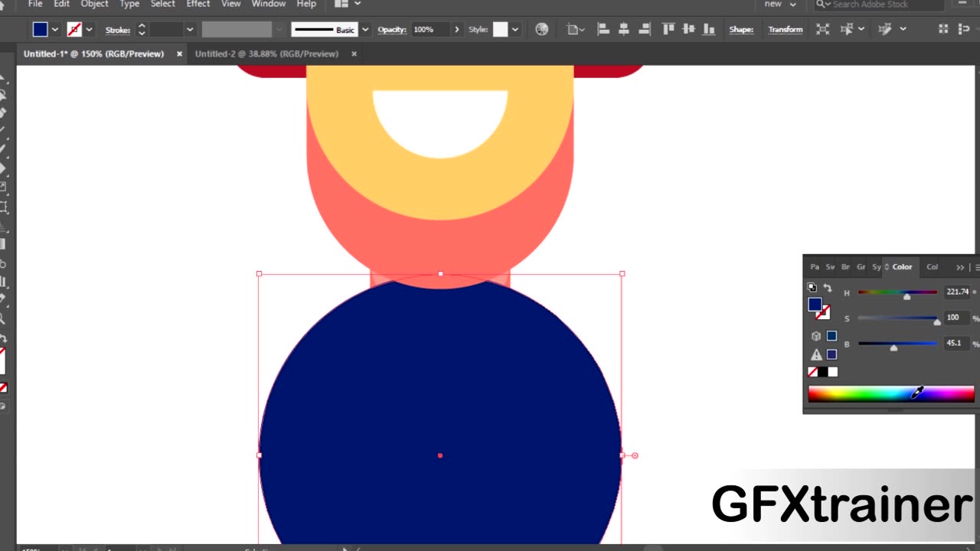
Task: Click the Swap Fill and Stroke arrows
Action: click(x=827, y=288)
